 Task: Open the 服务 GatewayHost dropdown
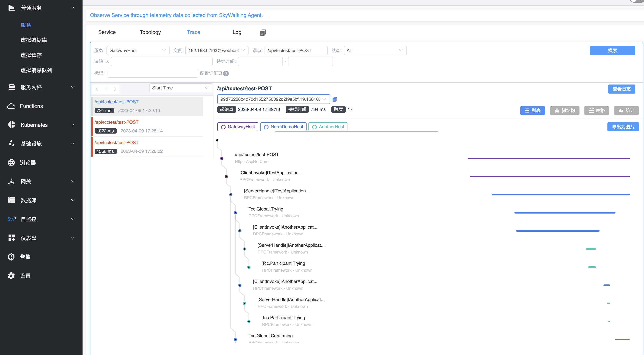(x=138, y=51)
